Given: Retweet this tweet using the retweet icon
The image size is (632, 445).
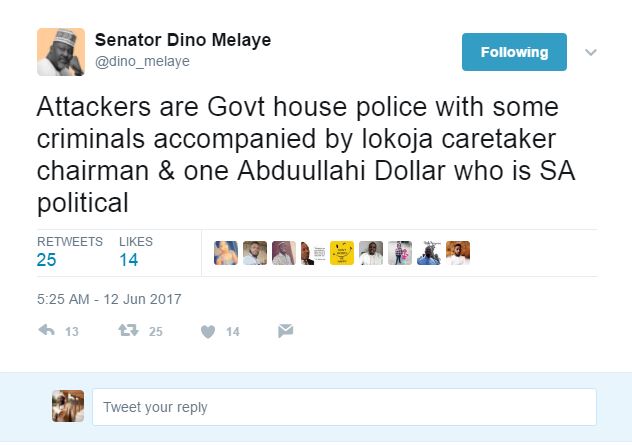Looking at the screenshot, I should (x=128, y=331).
